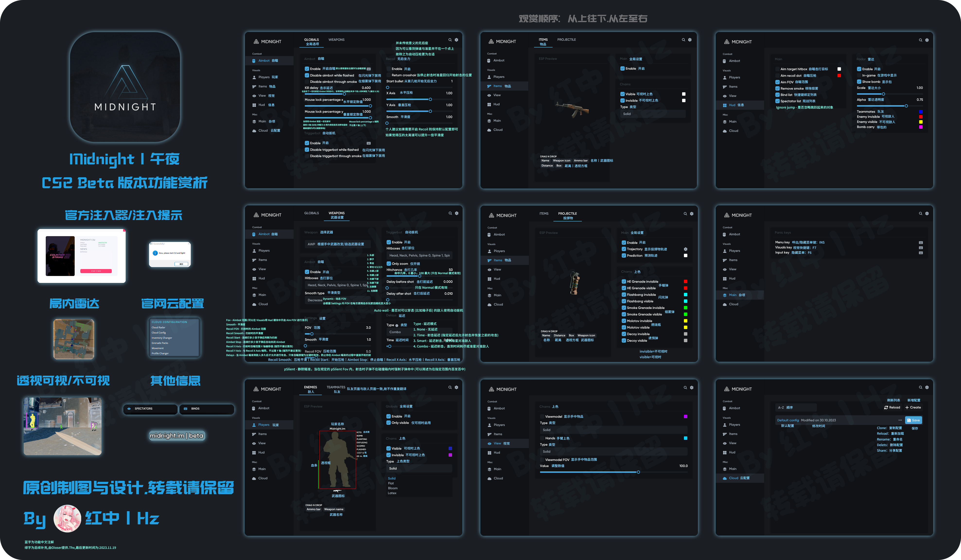Click the Input key bind icon

coord(921,253)
